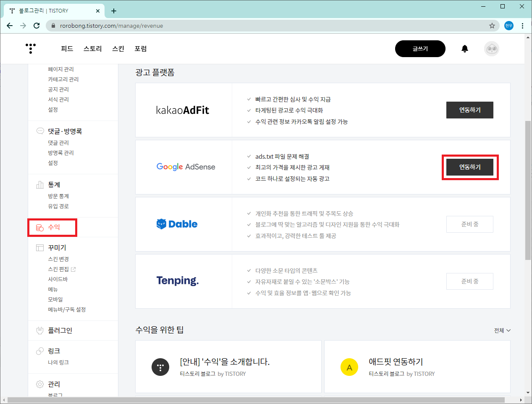The width and height of the screenshot is (532, 404).
Task: Open the Chrome profile 현우 icon
Action: coord(509,26)
